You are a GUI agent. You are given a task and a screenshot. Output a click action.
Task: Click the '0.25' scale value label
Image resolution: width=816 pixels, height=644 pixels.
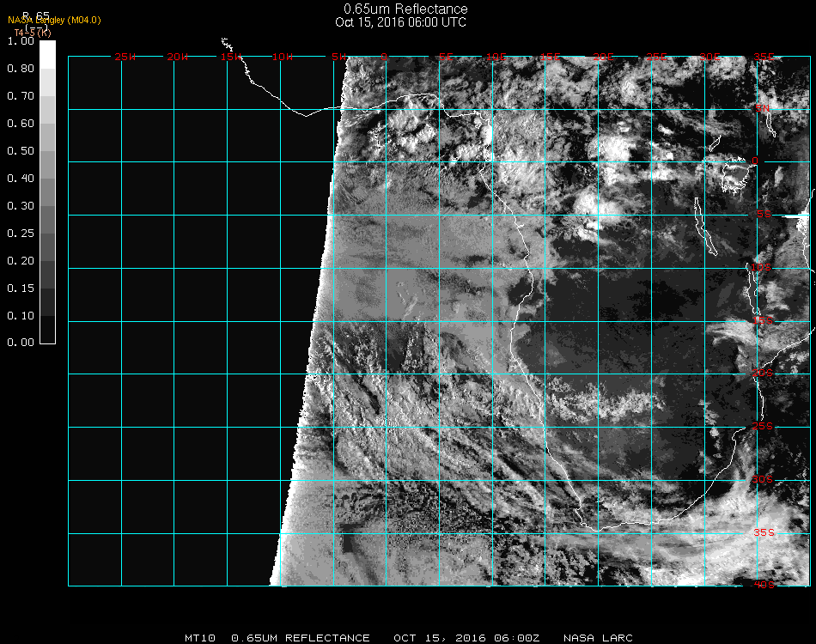tap(21, 233)
